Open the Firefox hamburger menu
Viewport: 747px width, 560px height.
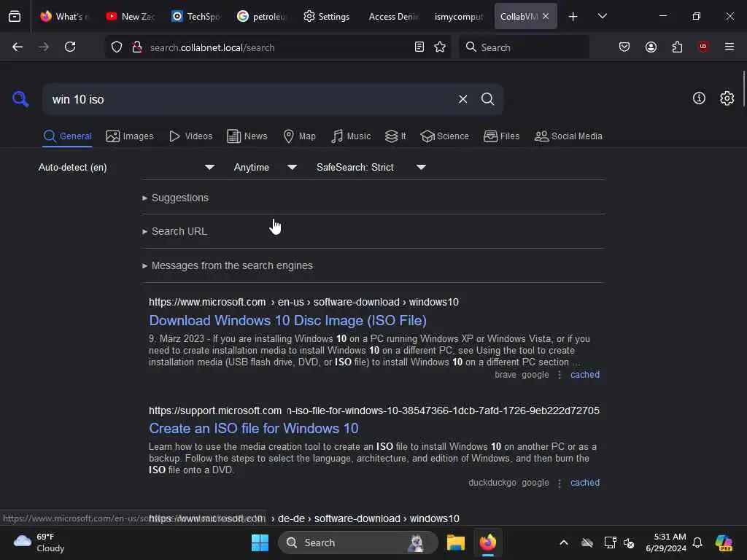click(x=729, y=47)
